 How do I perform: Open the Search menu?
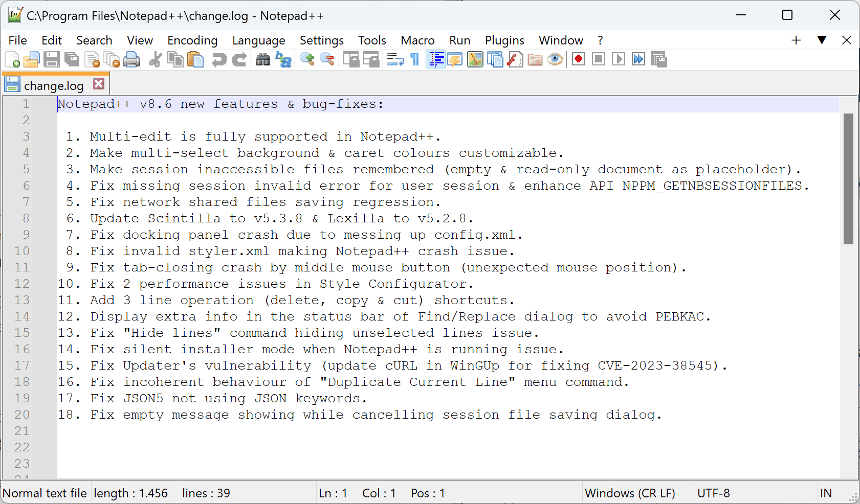click(94, 40)
